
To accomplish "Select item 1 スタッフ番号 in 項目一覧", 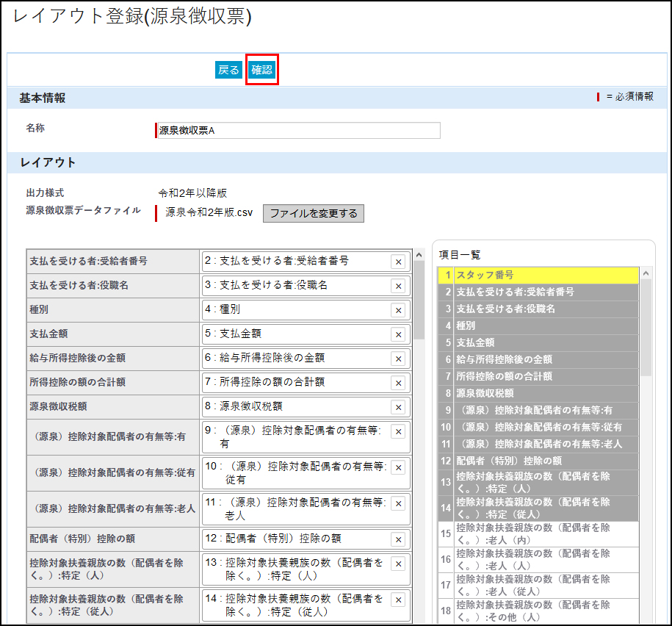I will point(538,276).
